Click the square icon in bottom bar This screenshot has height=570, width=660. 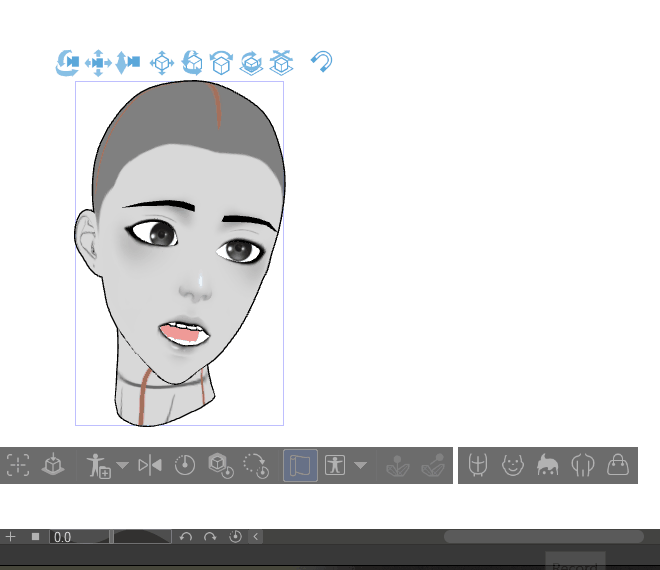35,537
